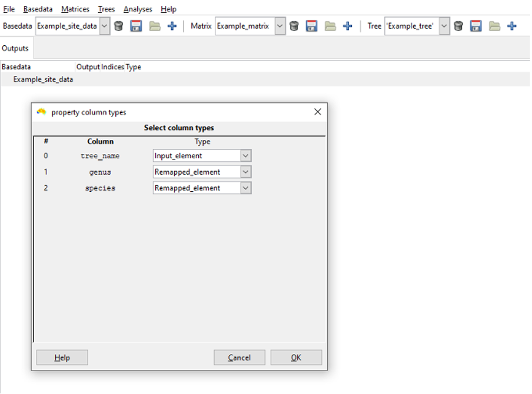Delete the selected Matrix with the trash icon
This screenshot has height=394, width=532.
click(294, 26)
